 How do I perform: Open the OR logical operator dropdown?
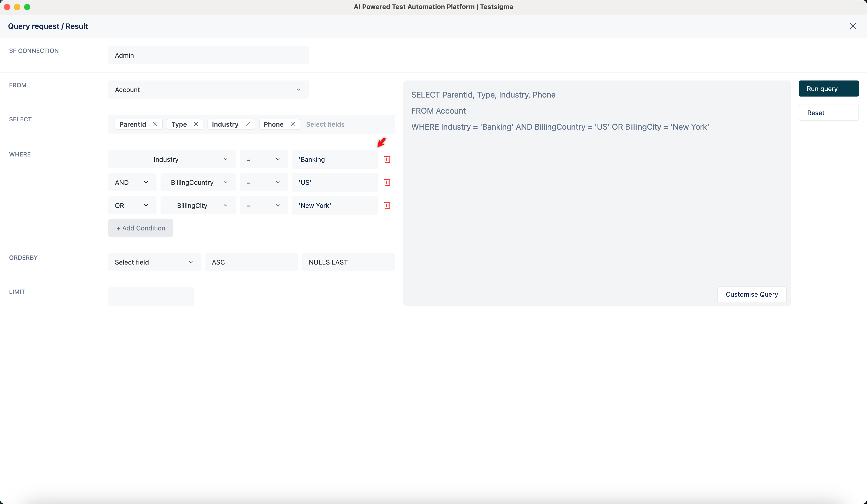click(x=146, y=205)
